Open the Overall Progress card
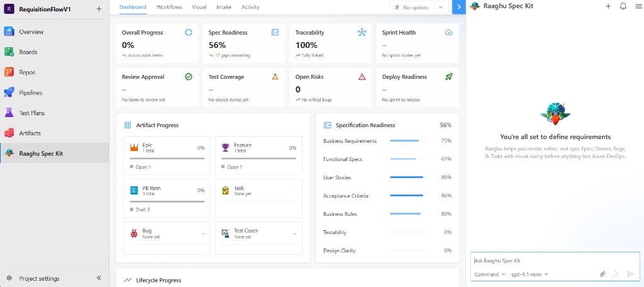Viewport: 644px width, 287px height. point(157,43)
